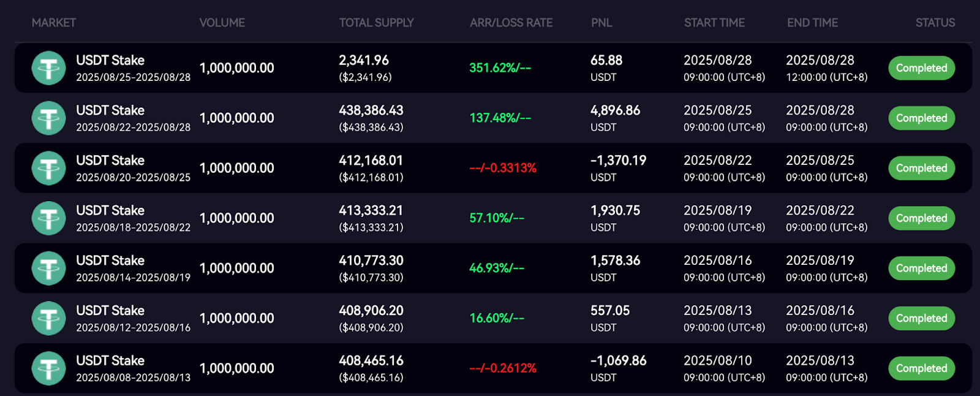Open Completed badge on the 16.60% row

click(921, 319)
